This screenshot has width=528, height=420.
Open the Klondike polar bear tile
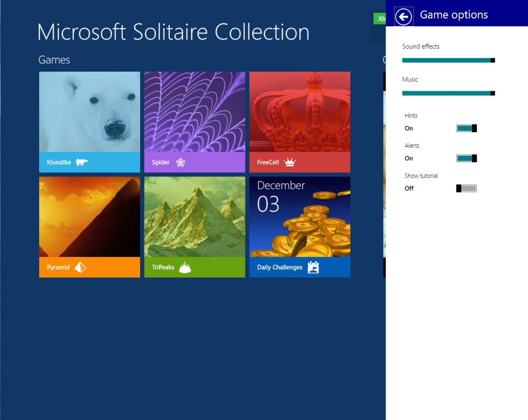90,122
